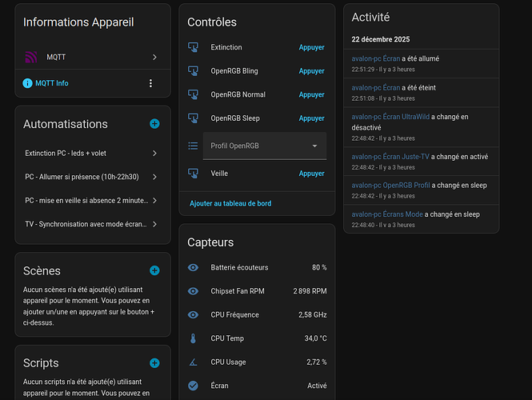Click the eye icon beside Batterie écouteurs
The image size is (532, 400).
click(193, 267)
